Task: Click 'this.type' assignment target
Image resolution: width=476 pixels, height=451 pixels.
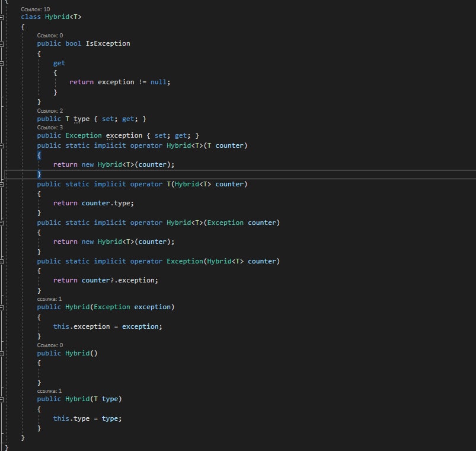Action: tap(71, 419)
